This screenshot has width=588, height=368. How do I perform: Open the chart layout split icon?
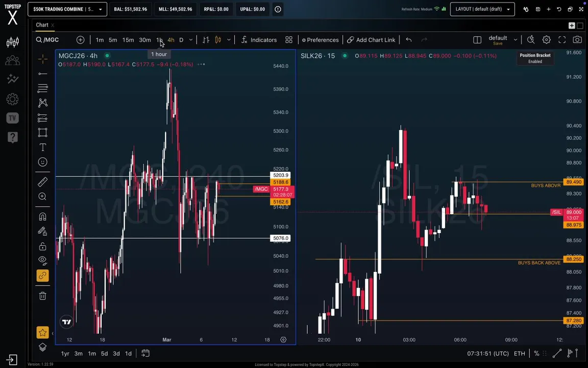coord(477,40)
